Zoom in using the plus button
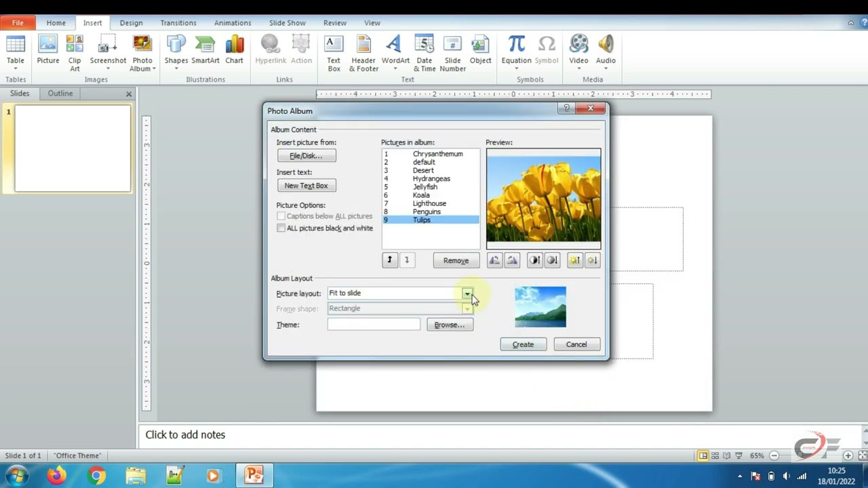Image resolution: width=868 pixels, height=488 pixels. [848, 455]
